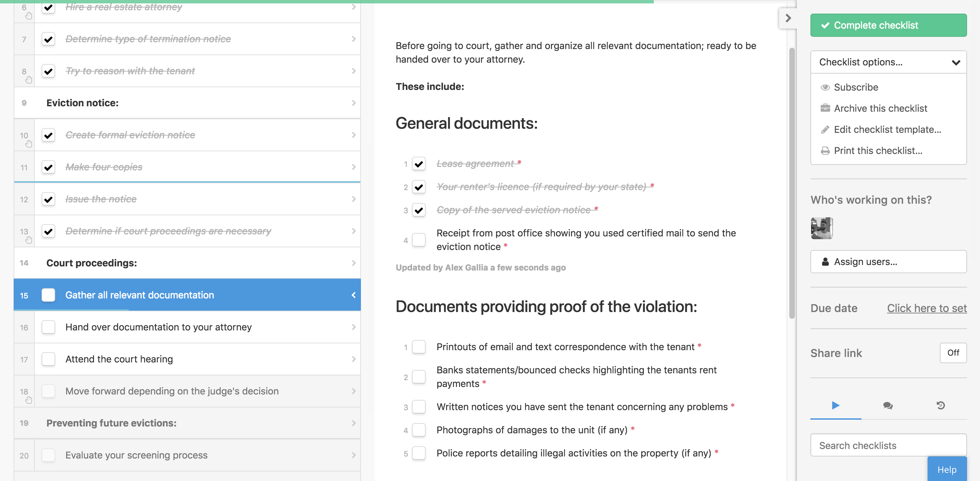
Task: Check the Gather all relevant documentation task
Action: click(48, 295)
